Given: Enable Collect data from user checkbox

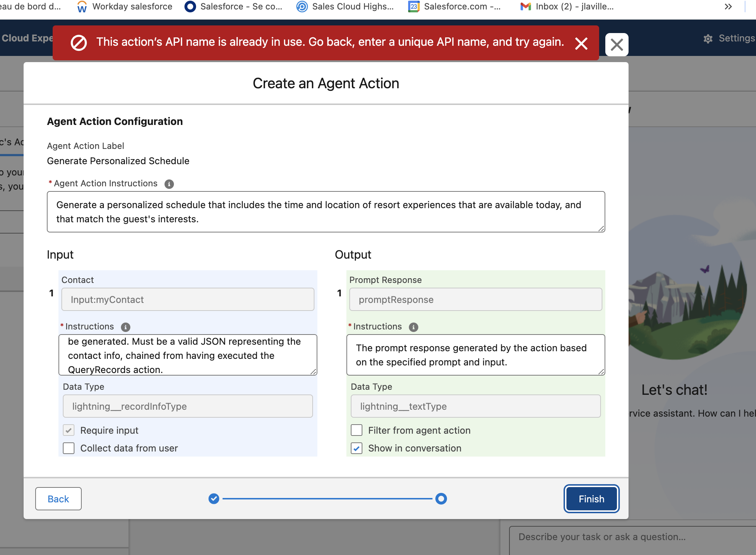Looking at the screenshot, I should [69, 448].
